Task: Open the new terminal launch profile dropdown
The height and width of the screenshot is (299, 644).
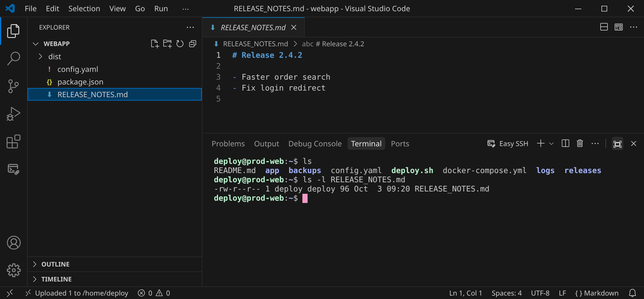Action: [x=551, y=143]
